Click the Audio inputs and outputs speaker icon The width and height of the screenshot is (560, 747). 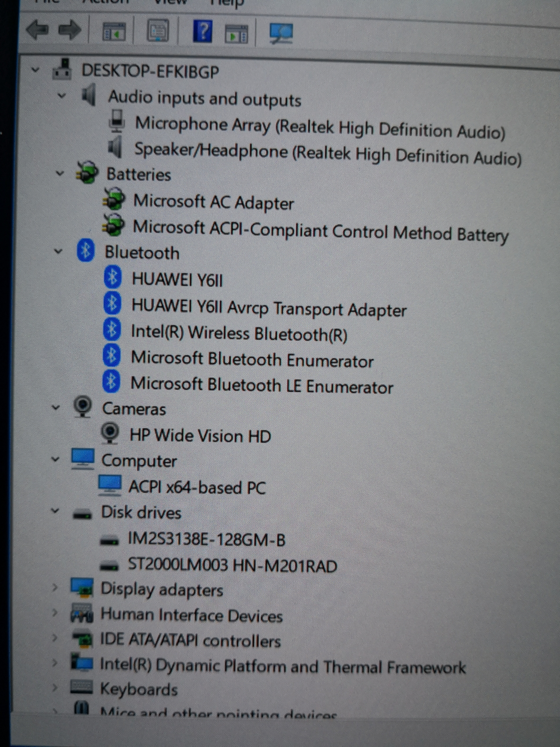click(x=89, y=95)
